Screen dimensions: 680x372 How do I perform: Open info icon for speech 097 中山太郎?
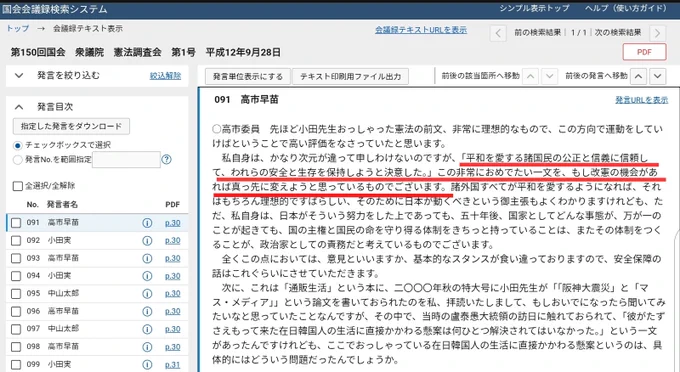point(147,329)
